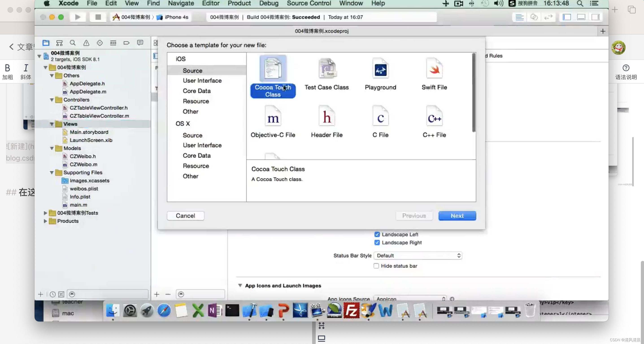The image size is (644, 344).
Task: Toggle the Debug area visibility
Action: [581, 17]
